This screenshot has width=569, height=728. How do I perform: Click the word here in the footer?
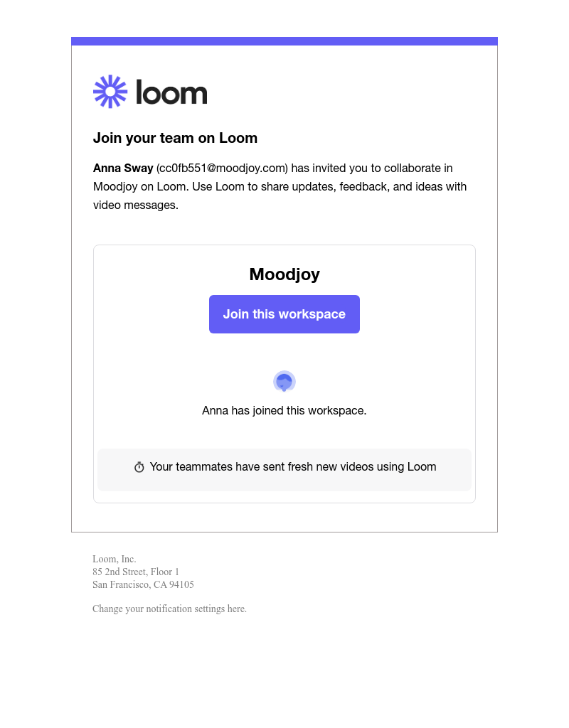(236, 609)
